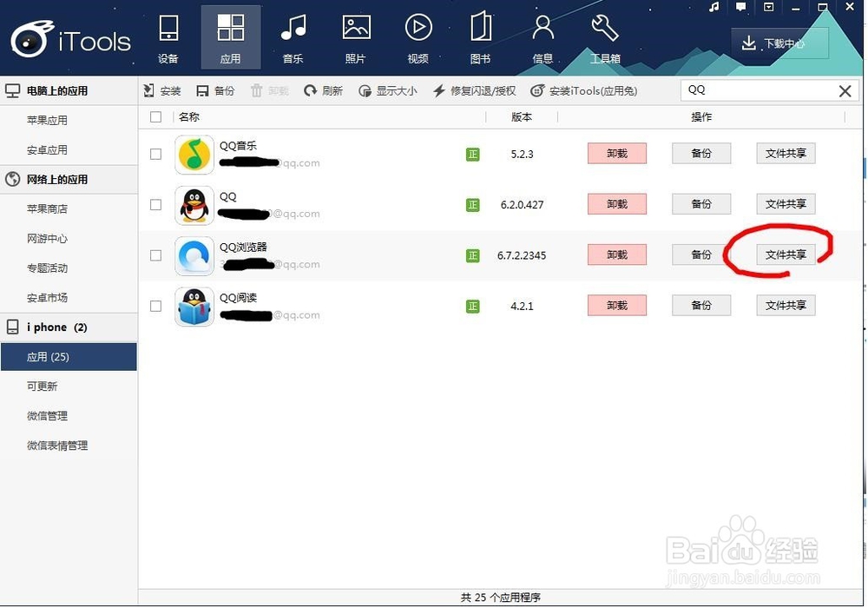Screen dimensions: 868x608
Task: Click 修复闪退/授权 repair toolbar button
Action: click(x=475, y=91)
